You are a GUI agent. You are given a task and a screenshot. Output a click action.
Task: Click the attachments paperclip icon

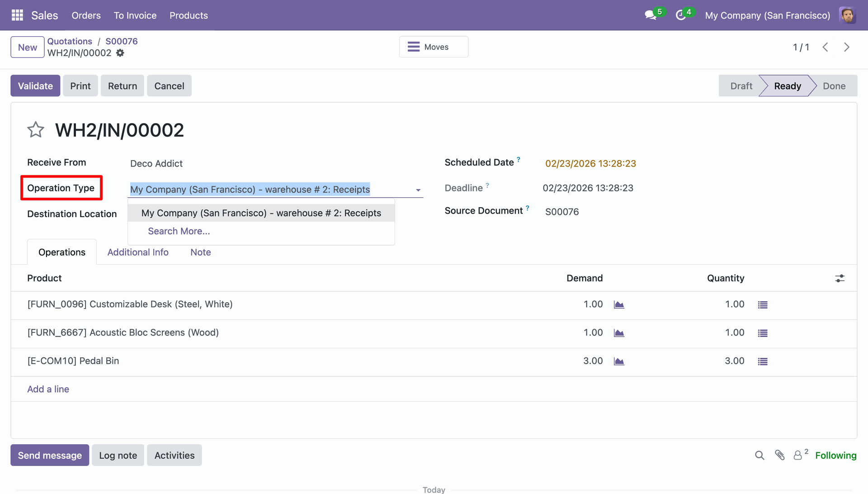pyautogui.click(x=779, y=455)
